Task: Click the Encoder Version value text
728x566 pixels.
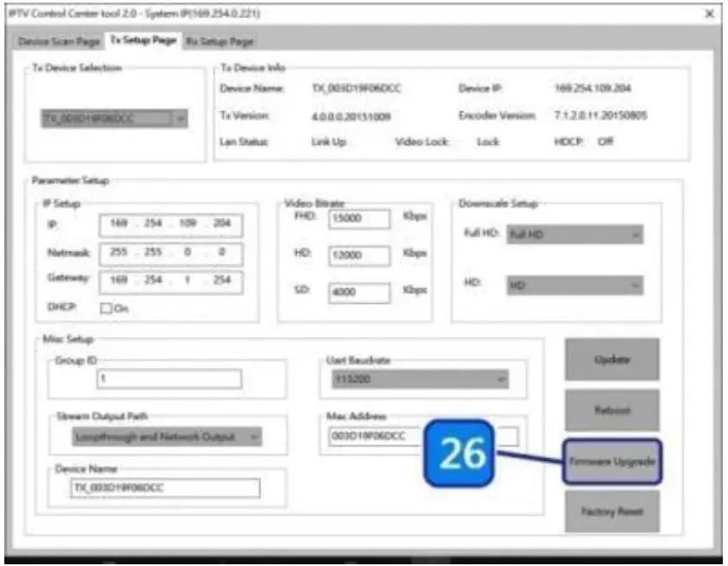Action: point(600,115)
